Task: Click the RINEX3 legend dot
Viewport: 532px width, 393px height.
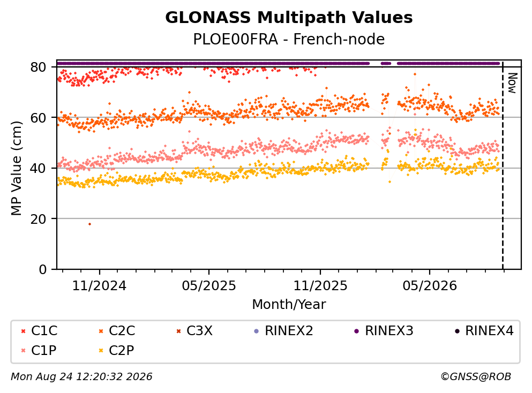Action: pos(357,331)
